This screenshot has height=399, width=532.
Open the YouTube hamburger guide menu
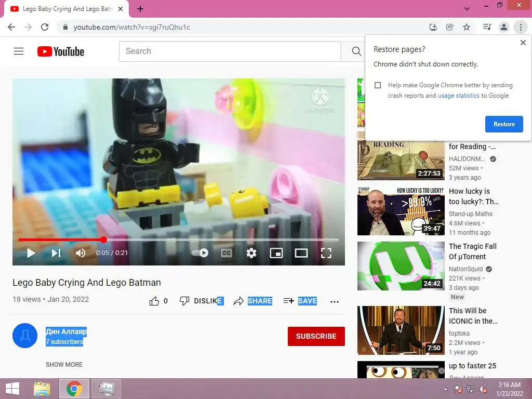tap(19, 51)
